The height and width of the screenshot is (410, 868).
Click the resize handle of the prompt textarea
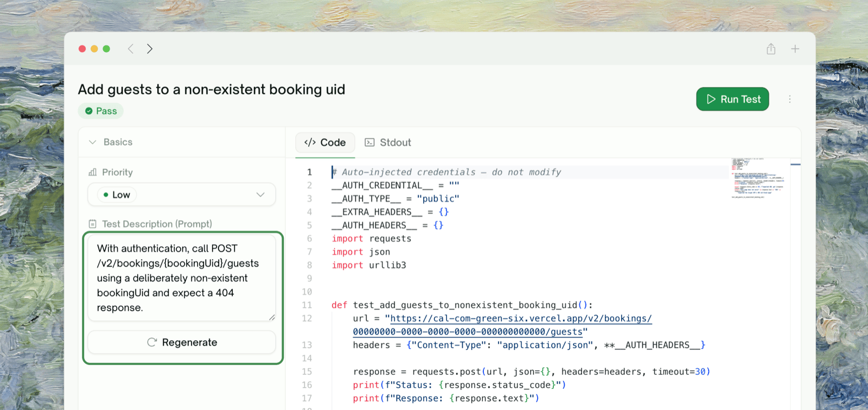point(272,317)
